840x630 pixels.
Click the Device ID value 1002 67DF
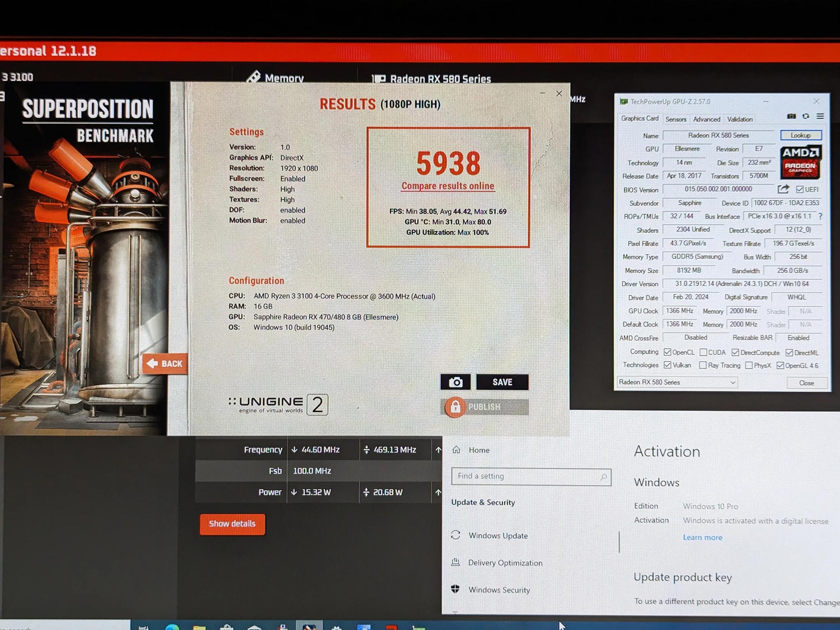click(786, 203)
